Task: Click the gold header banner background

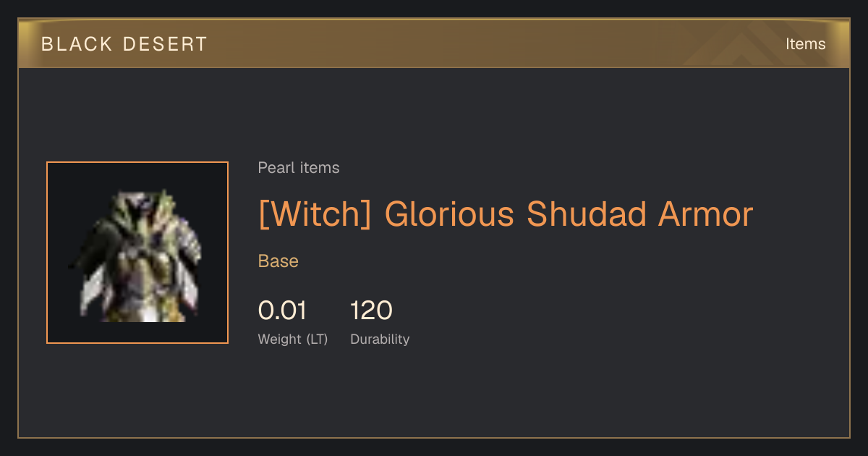Action: (434, 43)
